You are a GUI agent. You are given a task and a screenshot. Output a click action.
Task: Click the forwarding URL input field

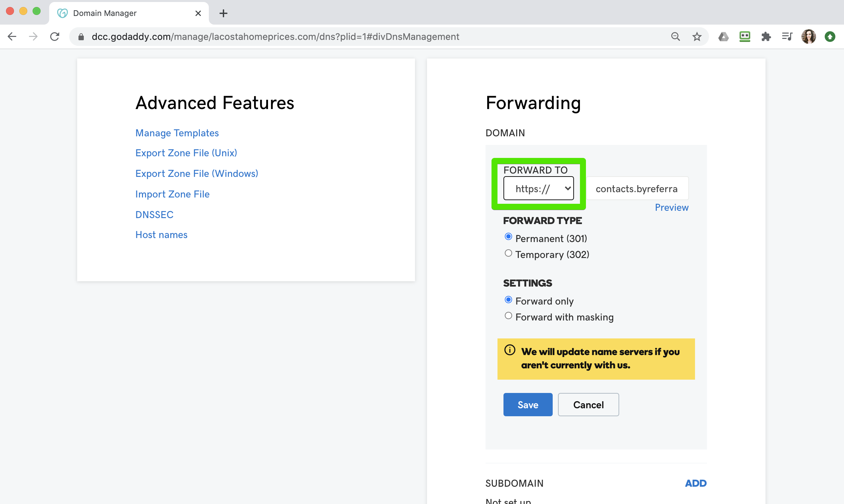tap(636, 189)
